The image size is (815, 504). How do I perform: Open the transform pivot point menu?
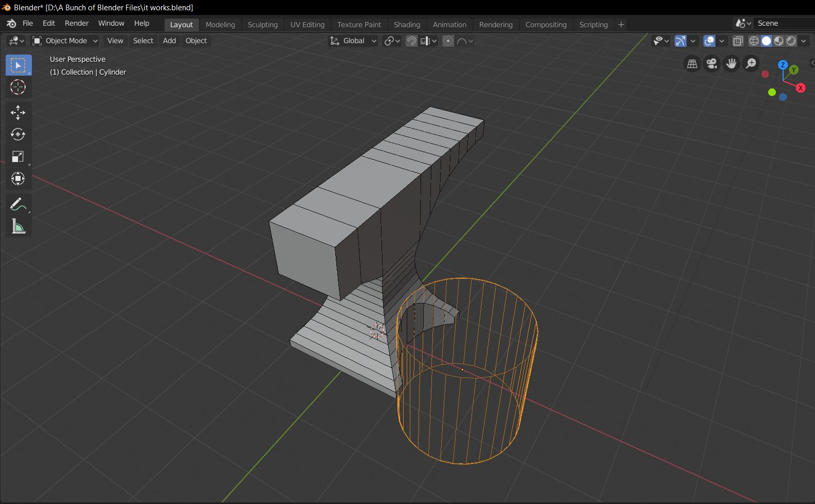point(392,41)
